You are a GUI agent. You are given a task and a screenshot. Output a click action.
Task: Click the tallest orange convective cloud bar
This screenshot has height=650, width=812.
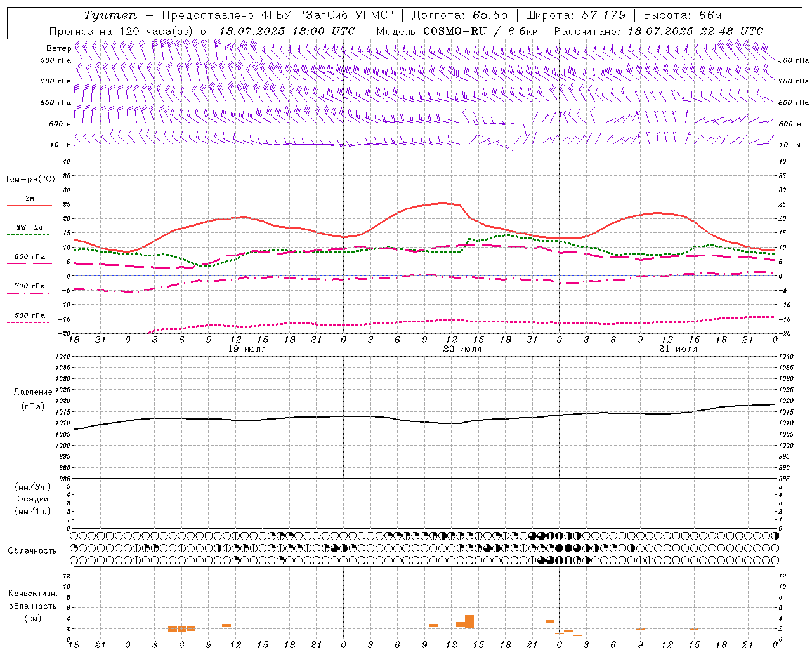tap(469, 621)
